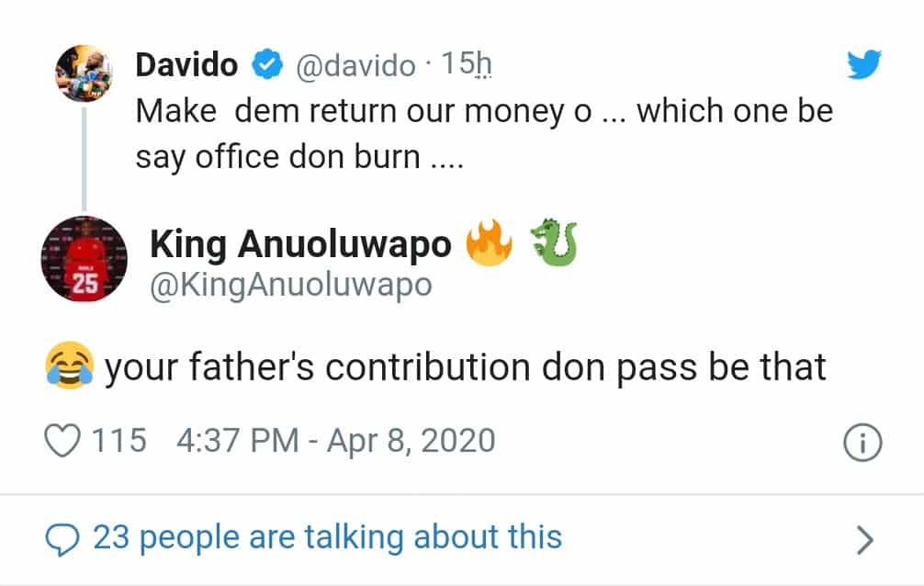The height and width of the screenshot is (586, 924).
Task: Open Davido's profile picture
Action: coord(85,74)
